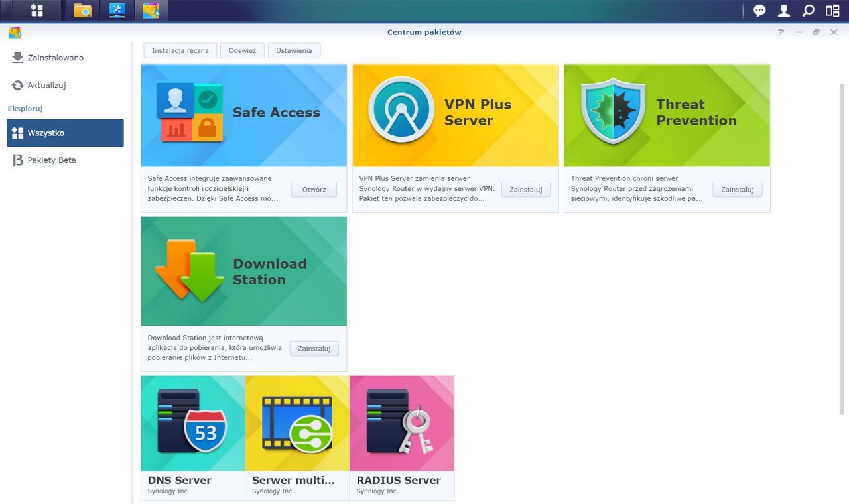Click the package list vertical scrollbar
Screen dimensions: 849x504
pos(843,250)
